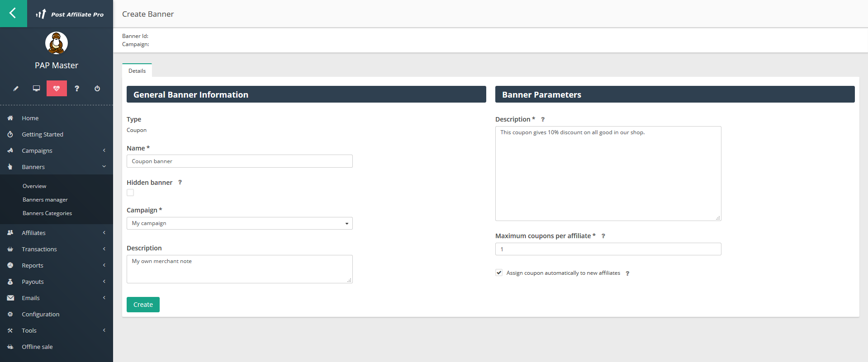
Task: Click the Emails envelope icon
Action: [10, 298]
